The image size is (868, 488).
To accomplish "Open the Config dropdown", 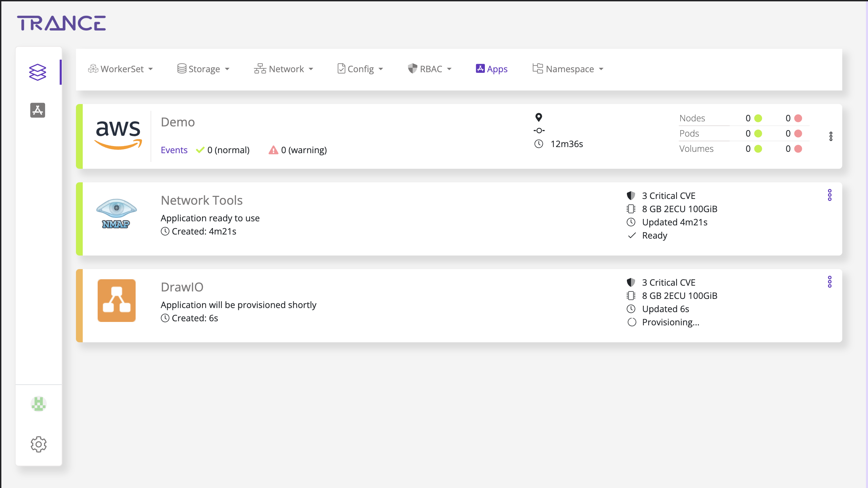I will pyautogui.click(x=360, y=69).
